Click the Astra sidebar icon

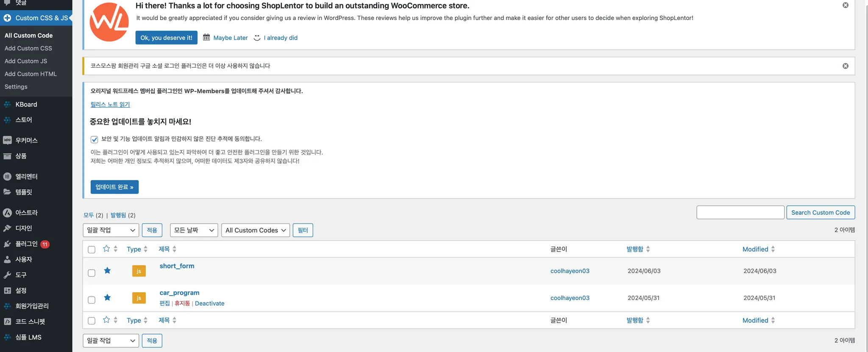tap(7, 213)
